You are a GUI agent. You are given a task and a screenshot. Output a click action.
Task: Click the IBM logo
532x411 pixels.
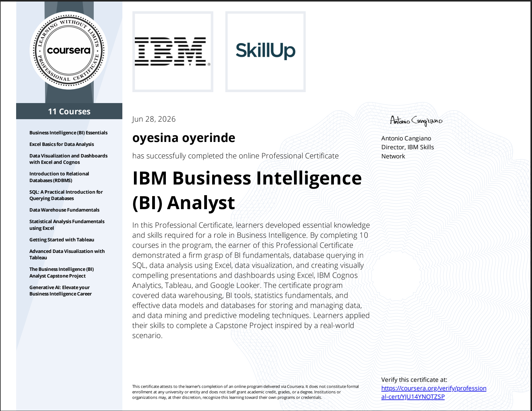tap(173, 52)
